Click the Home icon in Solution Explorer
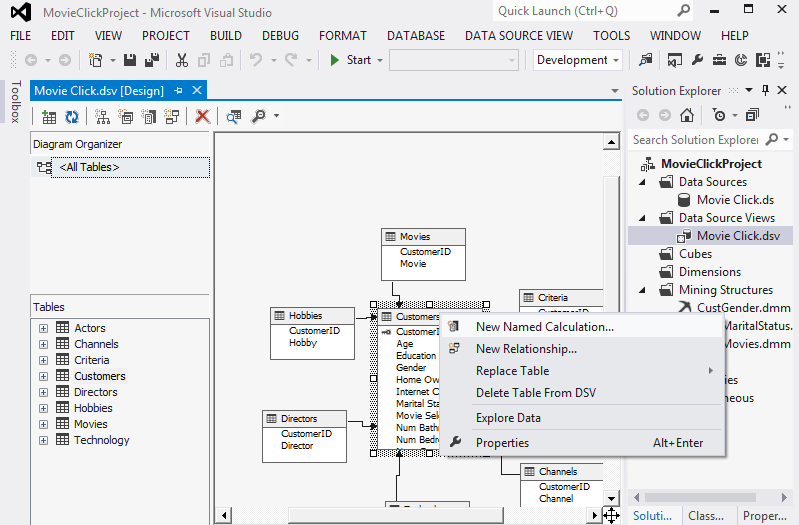 click(x=687, y=115)
